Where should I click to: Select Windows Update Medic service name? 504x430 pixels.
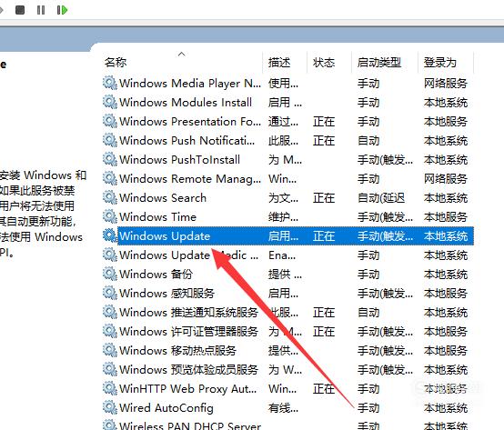(188, 255)
